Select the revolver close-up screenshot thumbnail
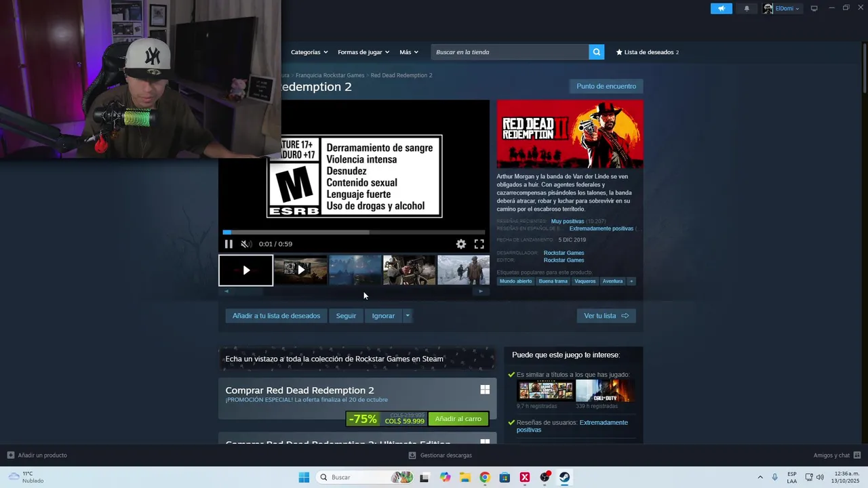The height and width of the screenshot is (488, 868). (409, 270)
